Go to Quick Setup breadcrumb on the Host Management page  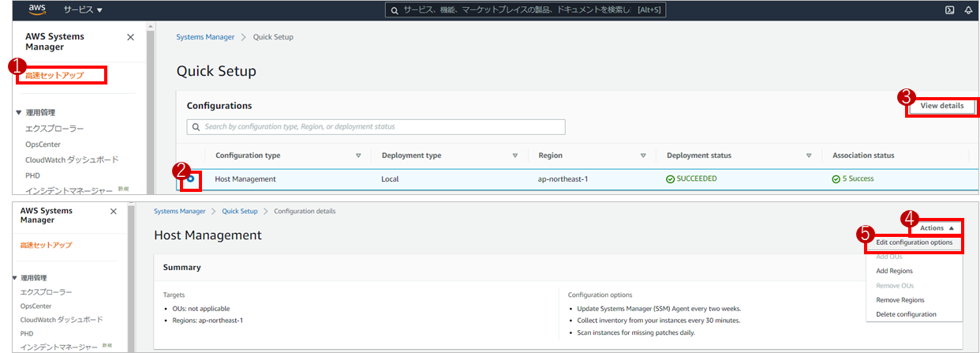click(240, 212)
